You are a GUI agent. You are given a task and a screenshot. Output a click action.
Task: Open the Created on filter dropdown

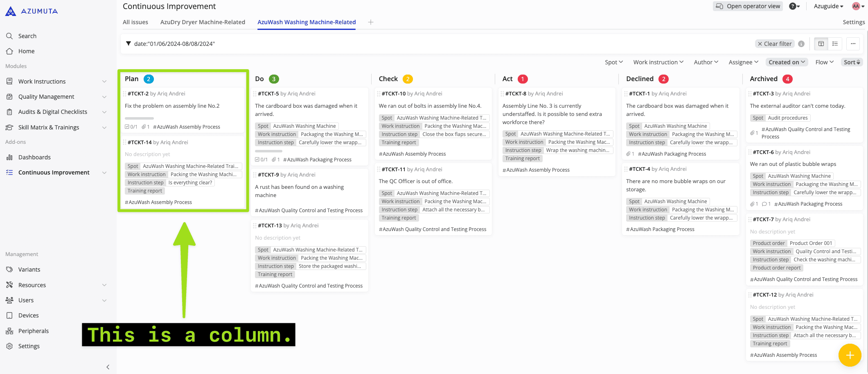[x=787, y=62]
